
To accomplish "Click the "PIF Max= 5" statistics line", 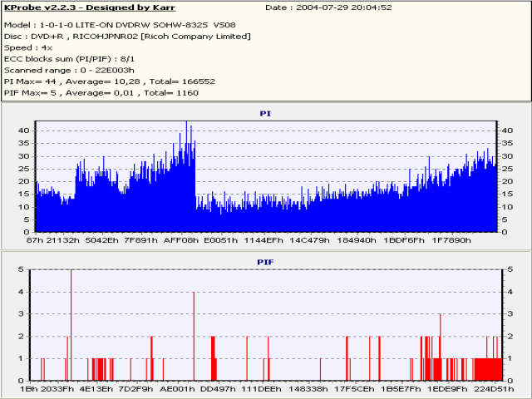I will coord(101,92).
